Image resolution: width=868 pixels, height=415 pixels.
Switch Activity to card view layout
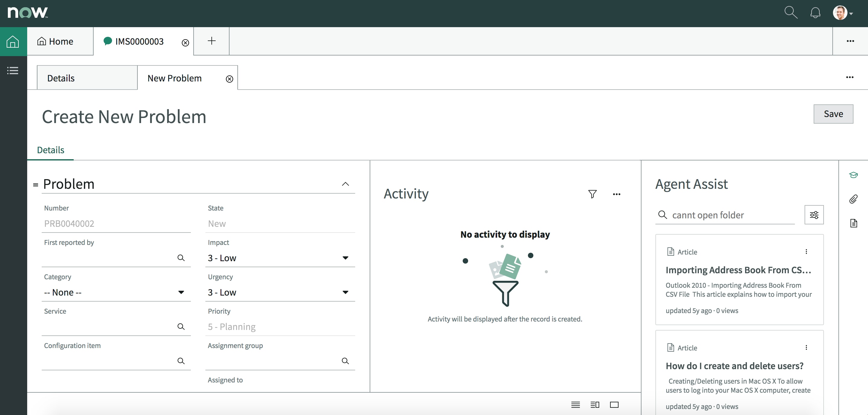[614, 405]
